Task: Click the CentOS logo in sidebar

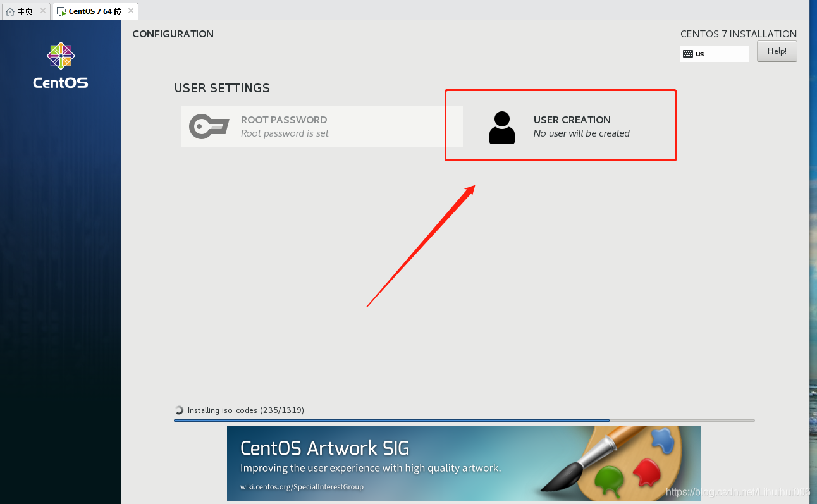Action: (x=61, y=65)
